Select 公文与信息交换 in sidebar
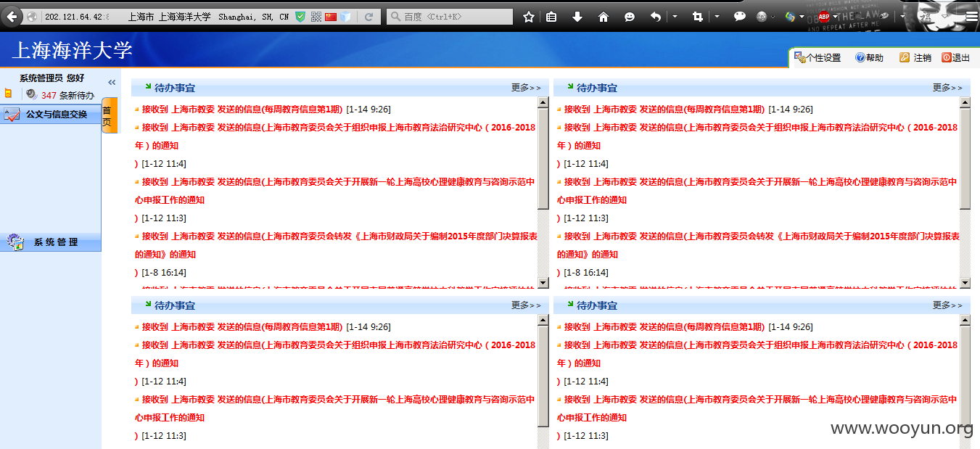 tap(51, 114)
